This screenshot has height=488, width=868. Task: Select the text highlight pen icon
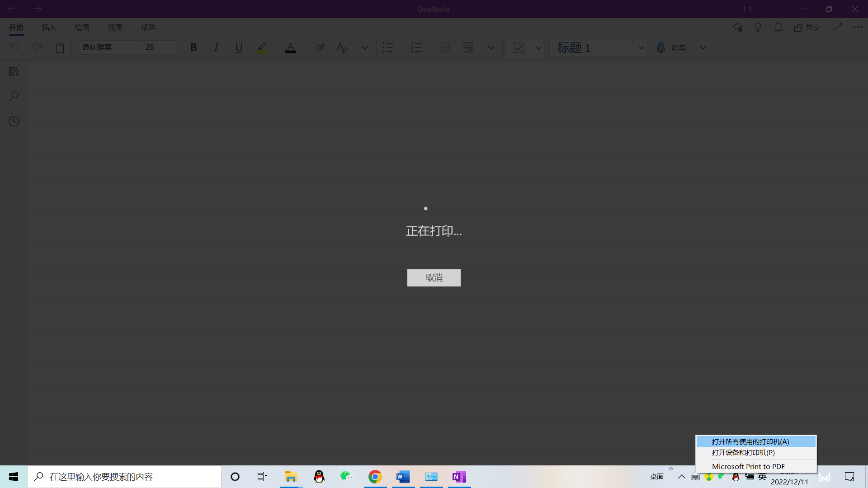pos(262,47)
